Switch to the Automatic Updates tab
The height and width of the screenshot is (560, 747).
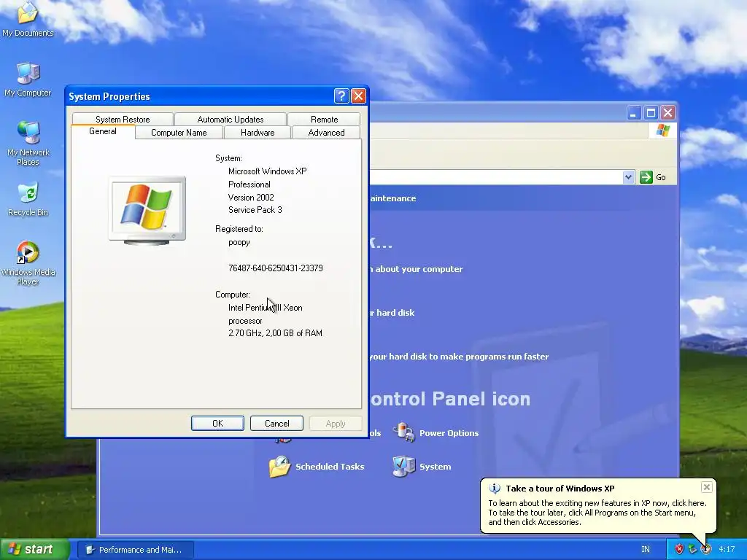[x=231, y=119]
